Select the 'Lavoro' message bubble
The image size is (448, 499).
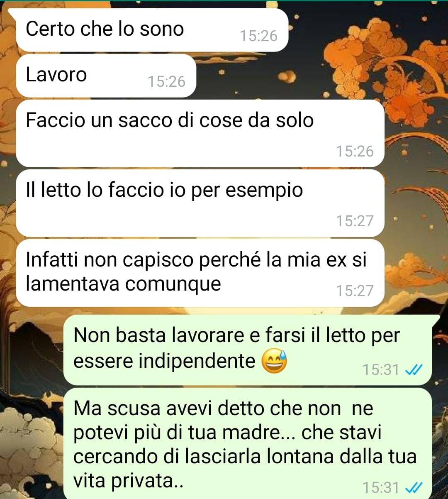(106, 76)
